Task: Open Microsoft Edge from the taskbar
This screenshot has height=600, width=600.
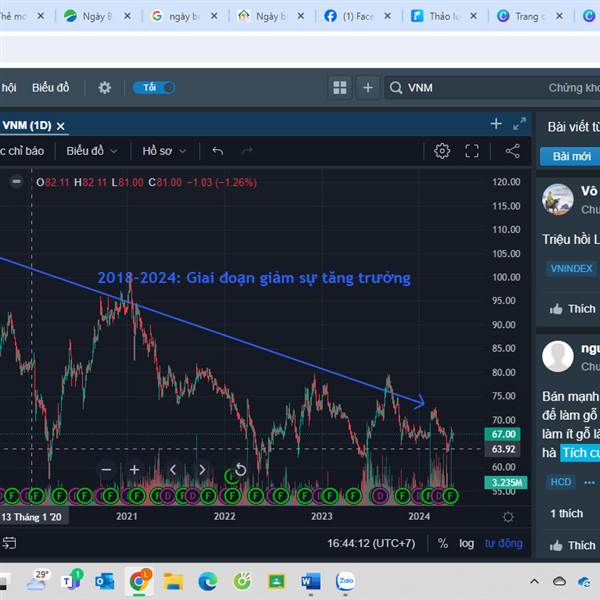Action: pyautogui.click(x=208, y=582)
